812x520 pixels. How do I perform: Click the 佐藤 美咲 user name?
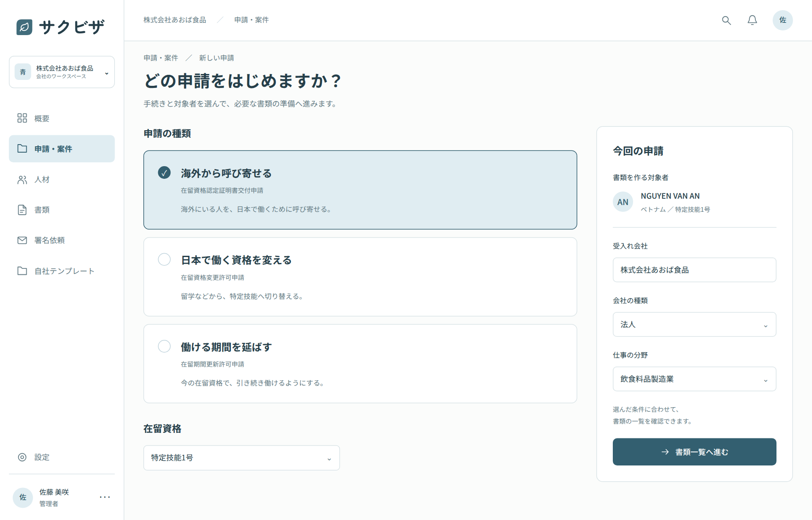pos(54,492)
